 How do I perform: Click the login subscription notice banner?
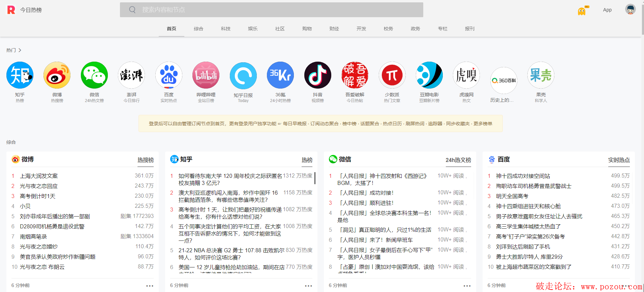coord(320,124)
